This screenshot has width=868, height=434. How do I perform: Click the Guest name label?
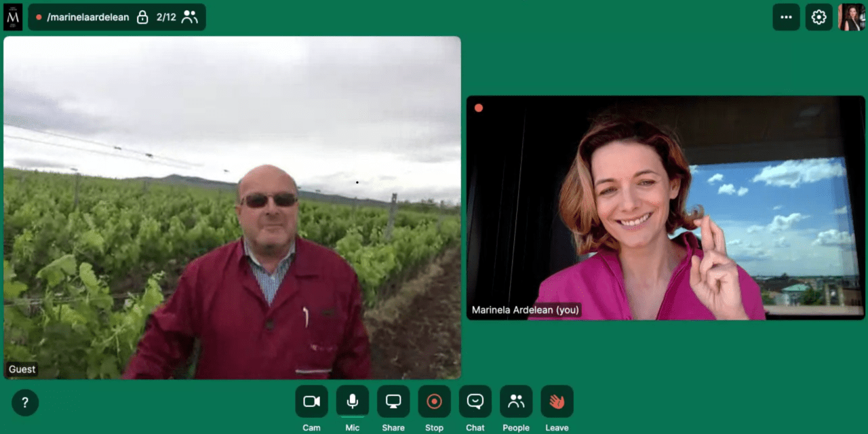click(22, 370)
